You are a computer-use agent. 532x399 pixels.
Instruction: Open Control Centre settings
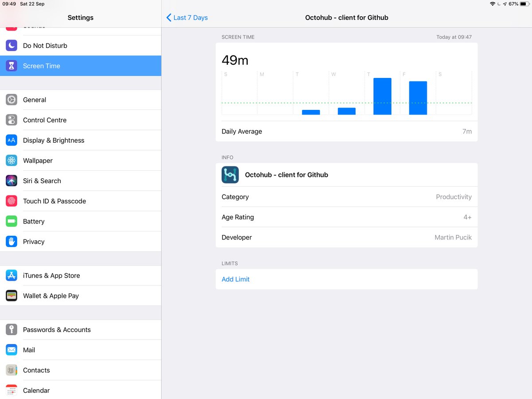81,120
